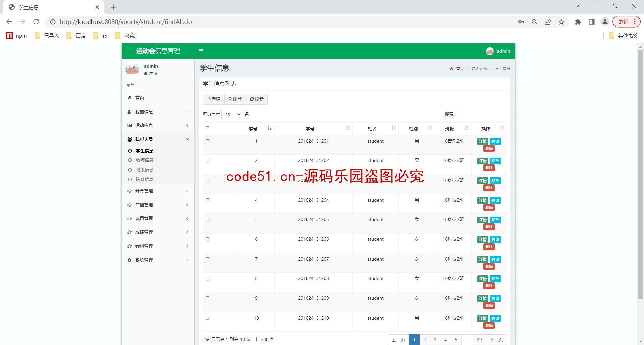Open the Chrome profile icon

[605, 22]
